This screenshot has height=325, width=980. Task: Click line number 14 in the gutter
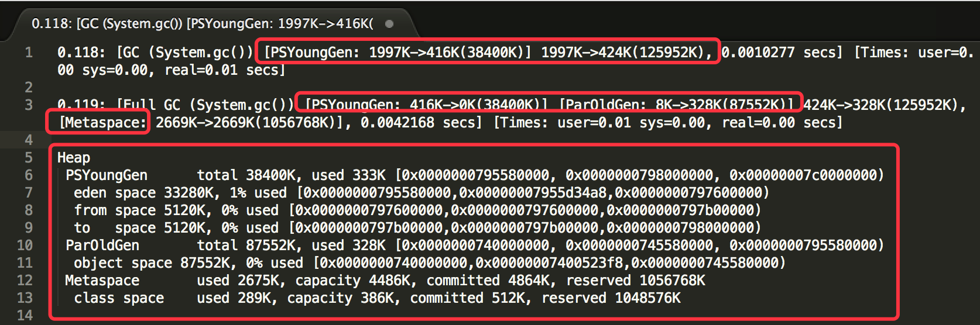coord(25,316)
